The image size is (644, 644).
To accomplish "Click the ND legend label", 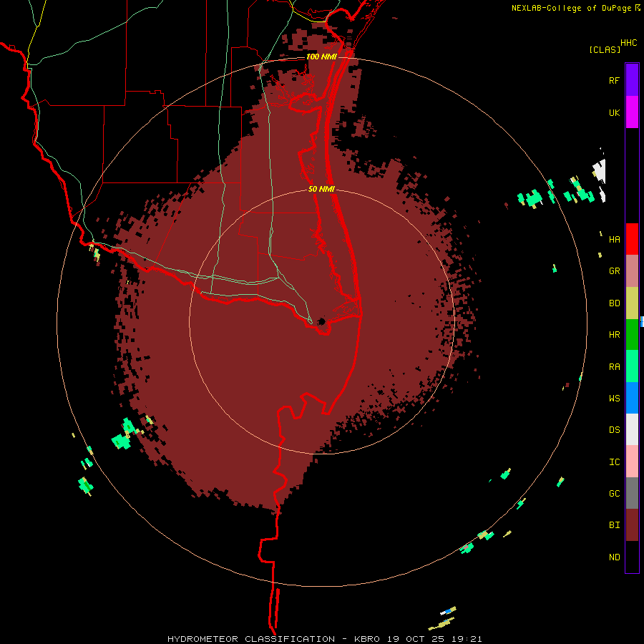I will click(x=614, y=557).
